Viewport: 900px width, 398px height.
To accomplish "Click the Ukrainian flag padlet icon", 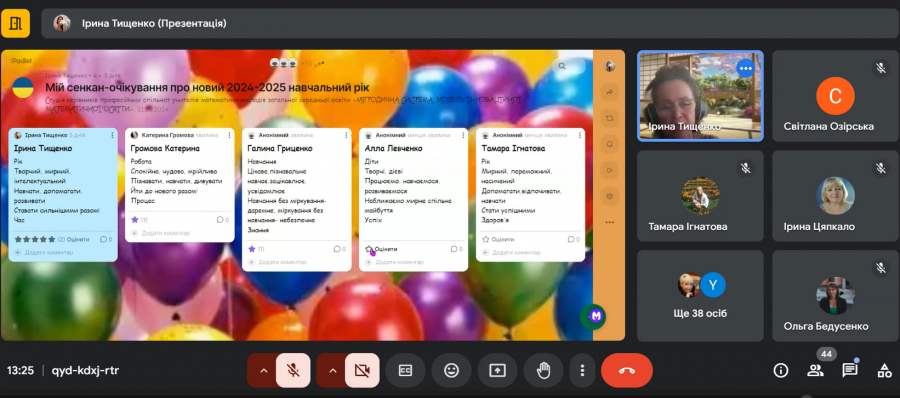I will 23,87.
